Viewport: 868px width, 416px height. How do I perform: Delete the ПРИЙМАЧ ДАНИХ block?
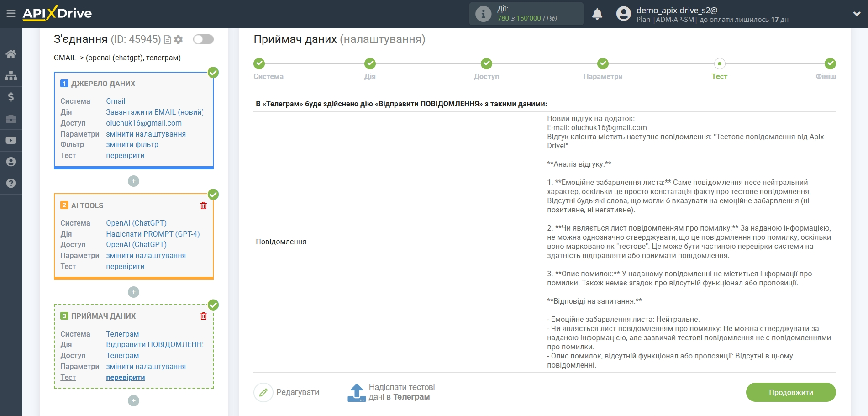click(204, 316)
